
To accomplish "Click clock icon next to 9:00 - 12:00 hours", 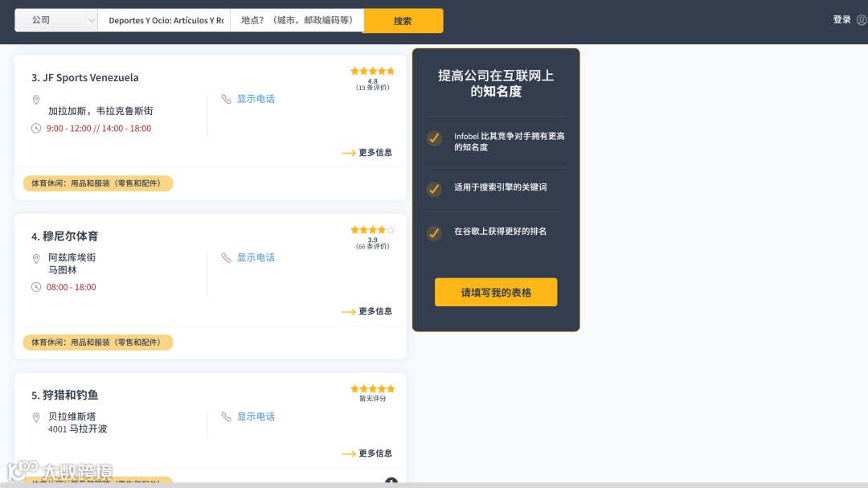I will (36, 129).
